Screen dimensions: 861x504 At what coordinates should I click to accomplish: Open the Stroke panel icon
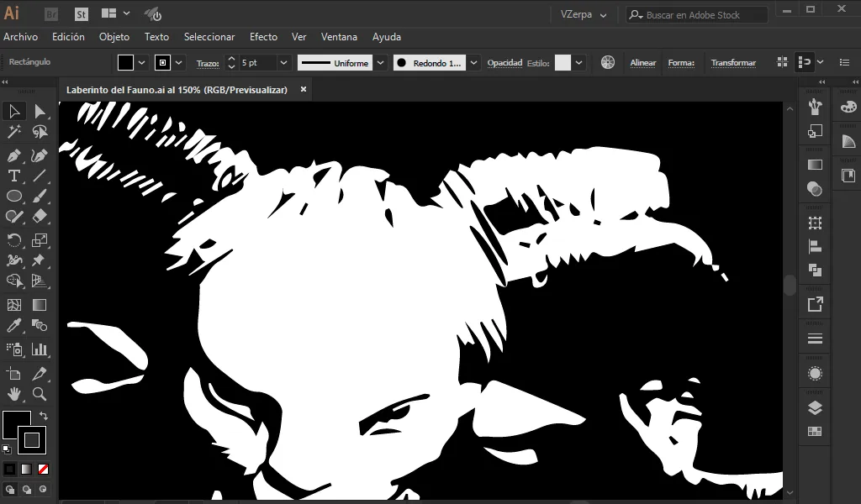[x=815, y=339]
